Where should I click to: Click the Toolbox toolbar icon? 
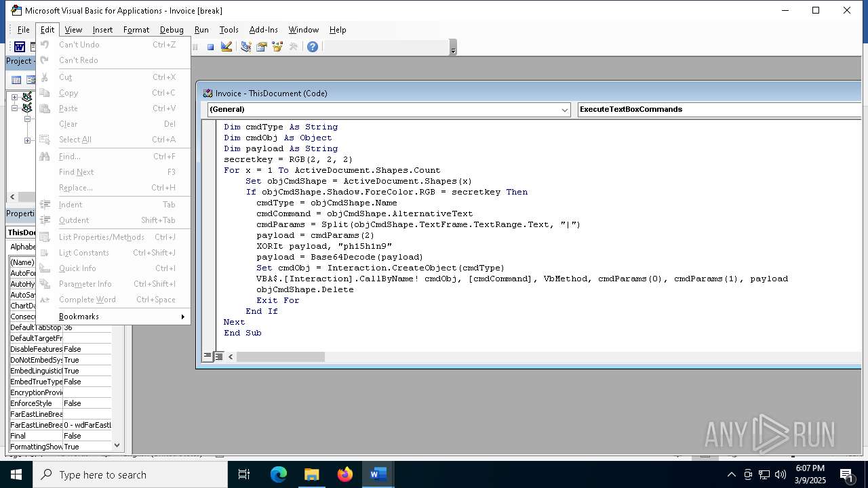click(294, 47)
